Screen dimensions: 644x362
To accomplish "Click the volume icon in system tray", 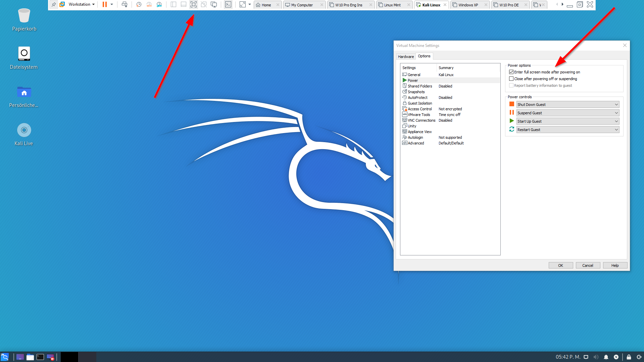I will tap(596, 357).
